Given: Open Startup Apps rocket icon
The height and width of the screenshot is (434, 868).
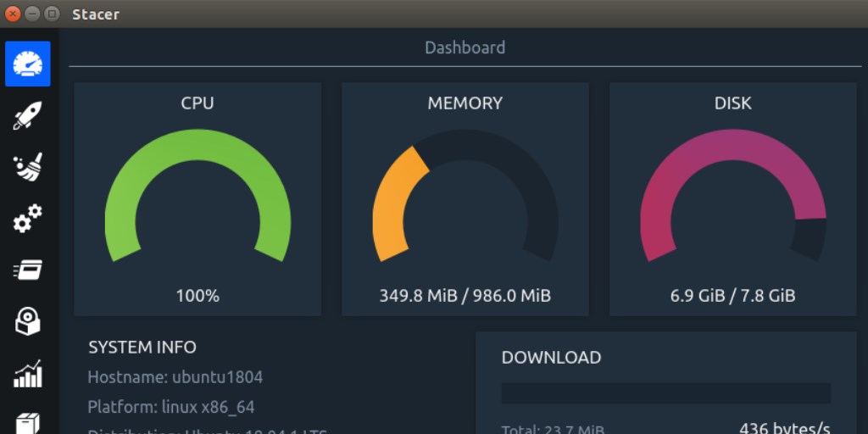Looking at the screenshot, I should pos(28,115).
